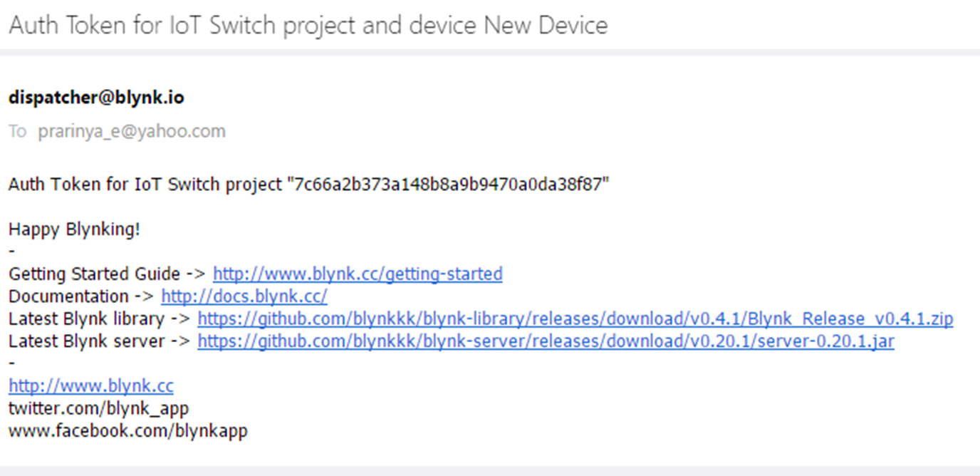Click "Auth Token for IoT Switch project" body text
The height and width of the screenshot is (476, 980).
point(145,185)
